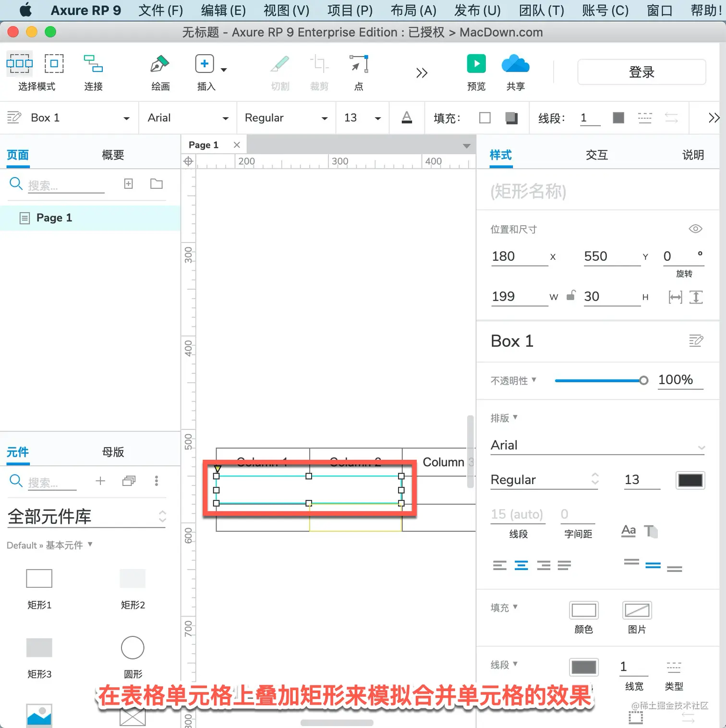Show hidden style bar items via chevrons
Screen dimensions: 726x728
[714, 118]
